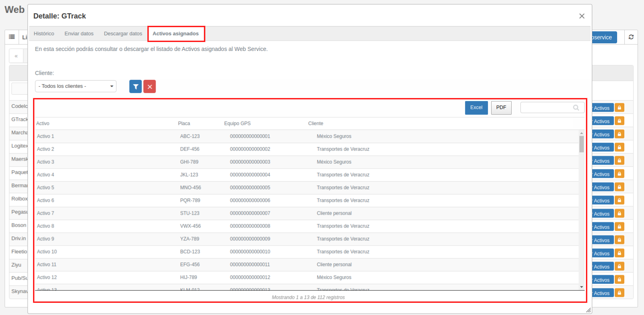644x315 pixels.
Task: Click the refresh icon in background page
Action: click(x=631, y=37)
